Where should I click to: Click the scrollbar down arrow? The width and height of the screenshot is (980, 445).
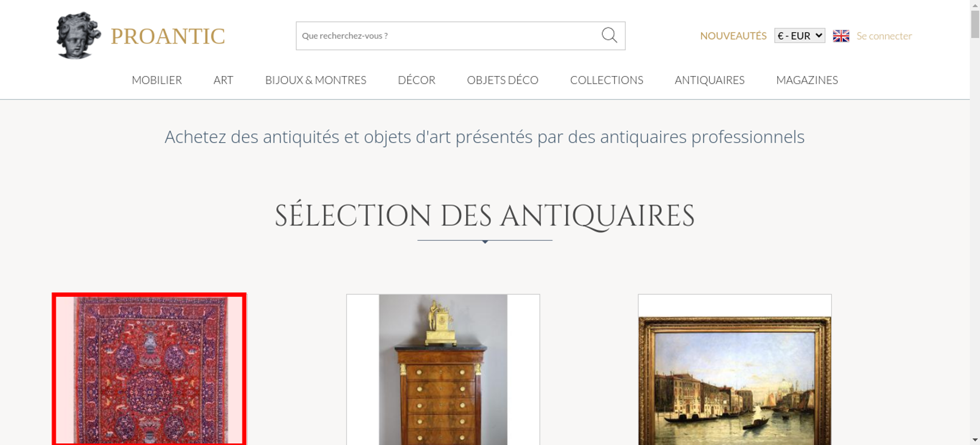pos(975,440)
